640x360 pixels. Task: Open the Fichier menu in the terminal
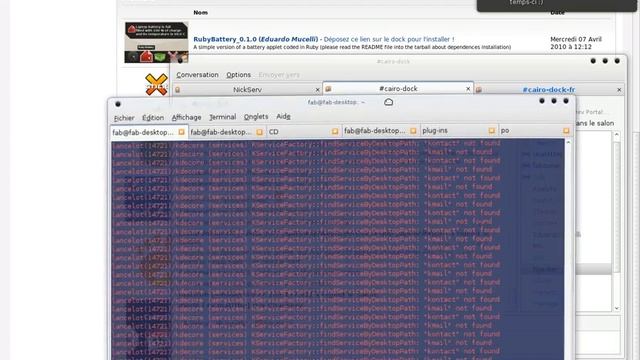click(124, 118)
